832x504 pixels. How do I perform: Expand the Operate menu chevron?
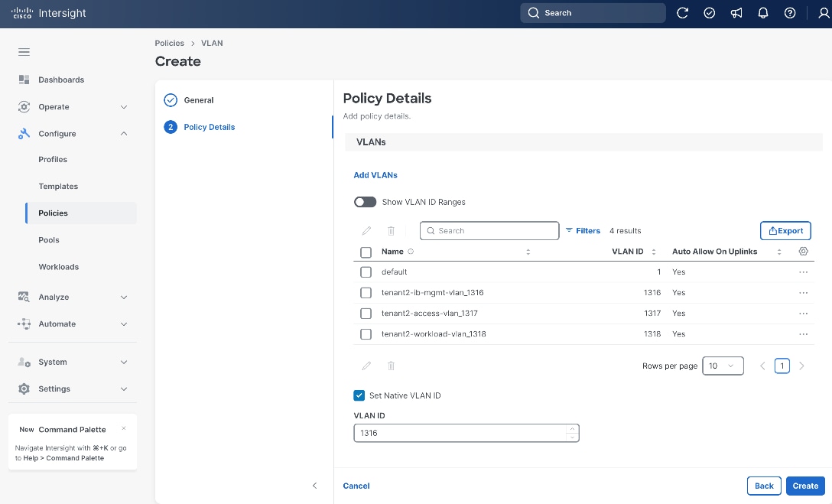[x=124, y=106]
